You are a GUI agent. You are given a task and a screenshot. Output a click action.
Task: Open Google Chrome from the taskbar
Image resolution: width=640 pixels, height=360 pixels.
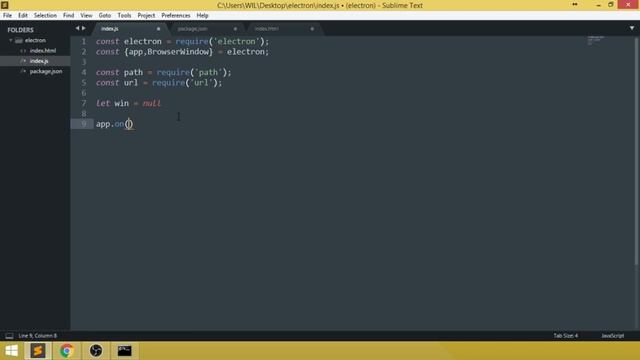point(67,351)
